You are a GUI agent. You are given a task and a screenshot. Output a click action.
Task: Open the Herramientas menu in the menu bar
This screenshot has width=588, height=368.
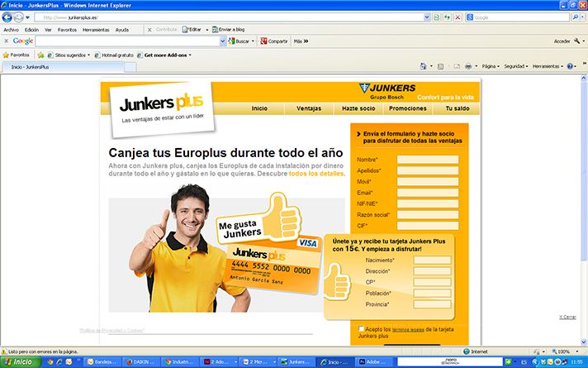pyautogui.click(x=96, y=30)
